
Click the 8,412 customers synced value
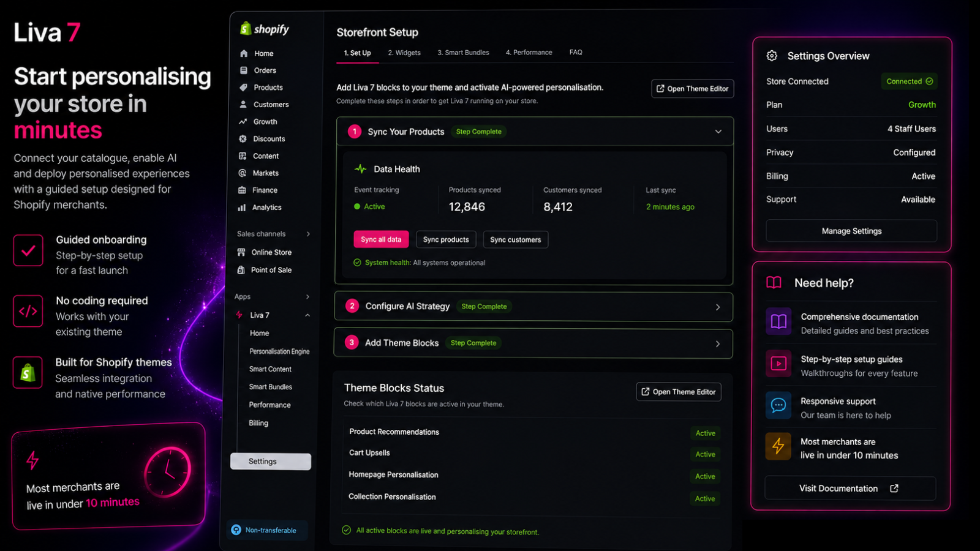click(x=558, y=207)
